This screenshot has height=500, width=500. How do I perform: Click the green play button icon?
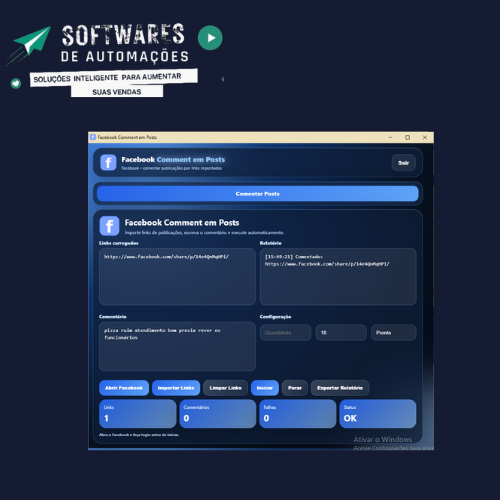click(210, 38)
